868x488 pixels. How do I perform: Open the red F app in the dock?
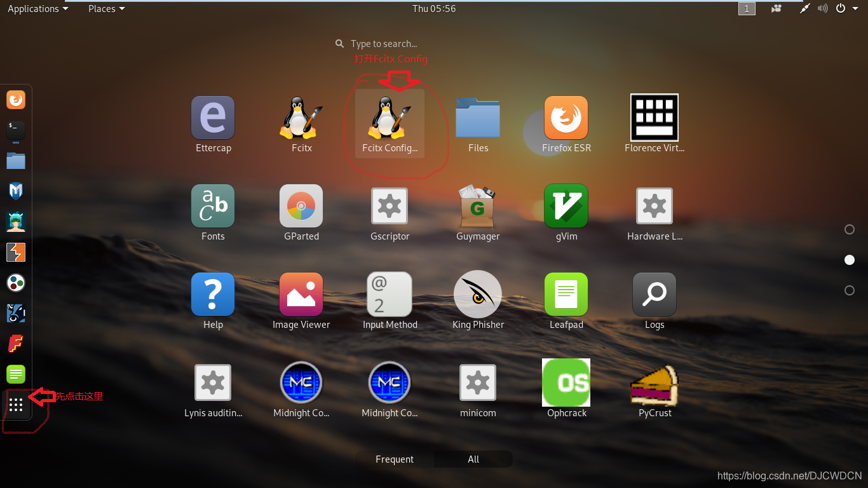click(x=16, y=344)
